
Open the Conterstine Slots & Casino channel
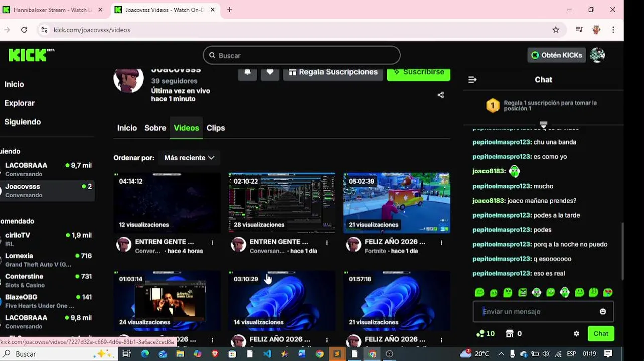click(x=47, y=280)
